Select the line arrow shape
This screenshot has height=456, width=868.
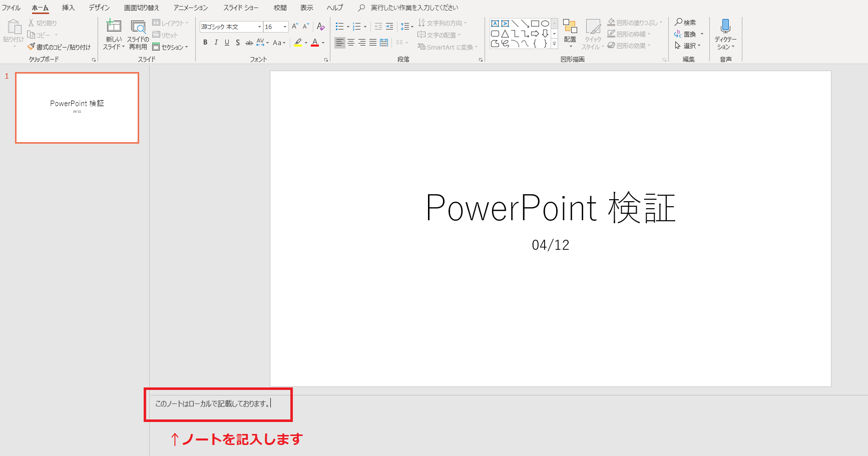click(x=525, y=24)
